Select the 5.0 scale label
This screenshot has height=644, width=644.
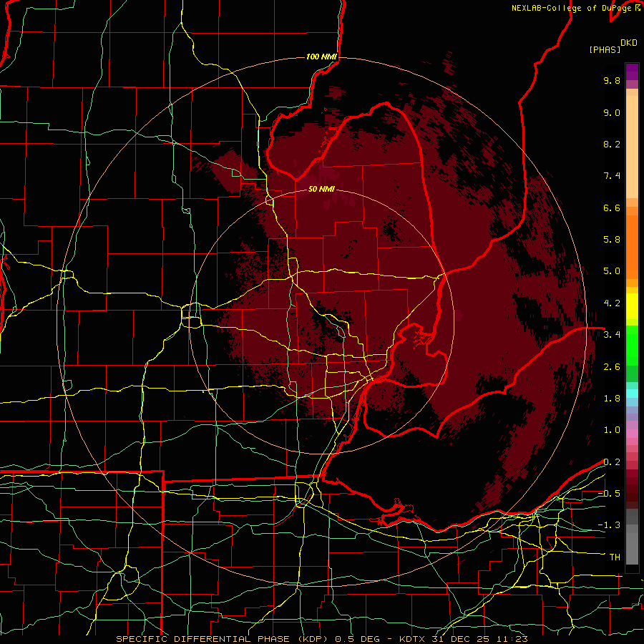[x=612, y=271]
